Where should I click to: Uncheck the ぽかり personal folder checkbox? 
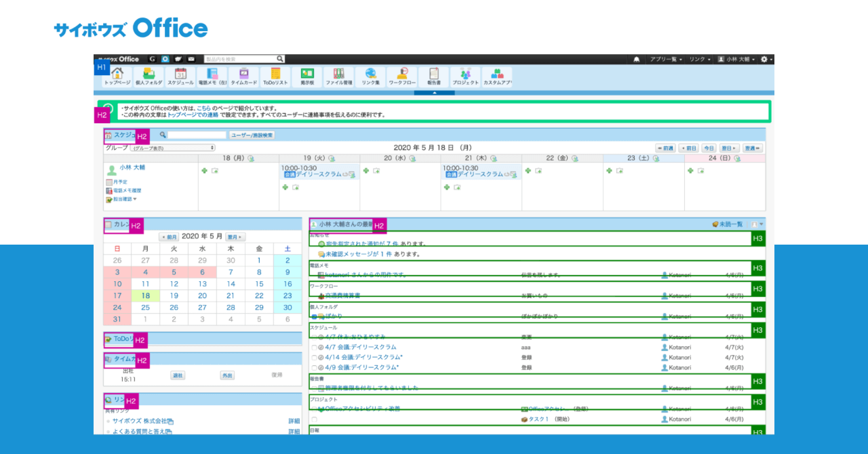click(x=314, y=317)
